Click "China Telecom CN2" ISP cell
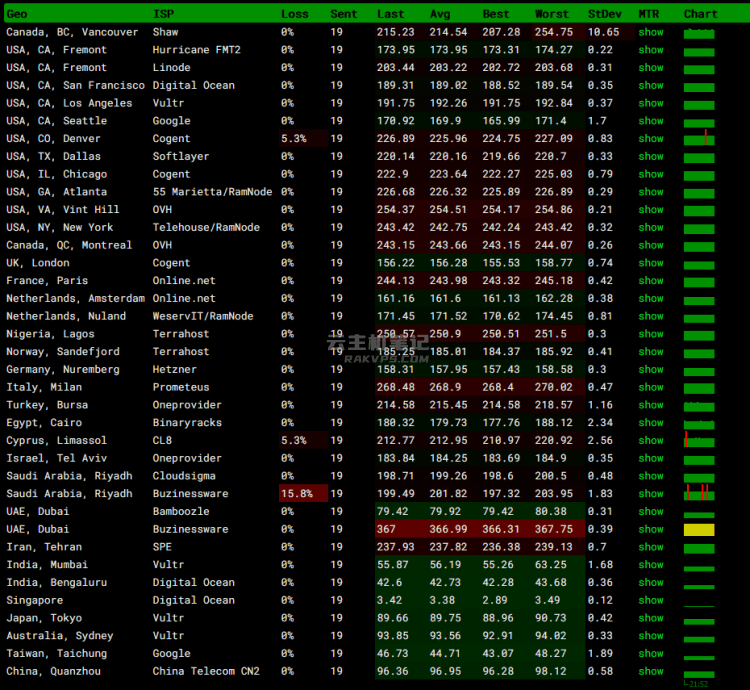The height and width of the screenshot is (690, 750). (206, 671)
